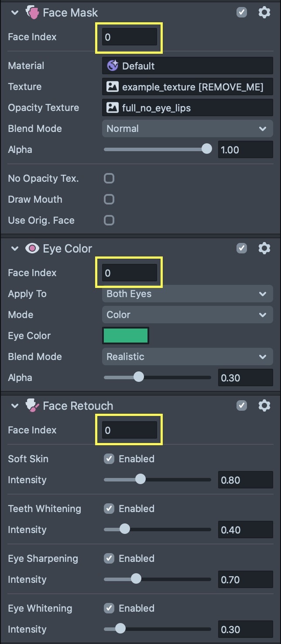Click the example_texture image icon

click(113, 87)
